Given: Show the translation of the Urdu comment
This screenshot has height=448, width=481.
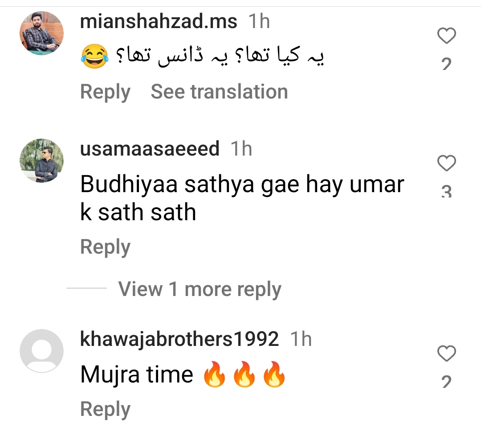Looking at the screenshot, I should pyautogui.click(x=219, y=92).
